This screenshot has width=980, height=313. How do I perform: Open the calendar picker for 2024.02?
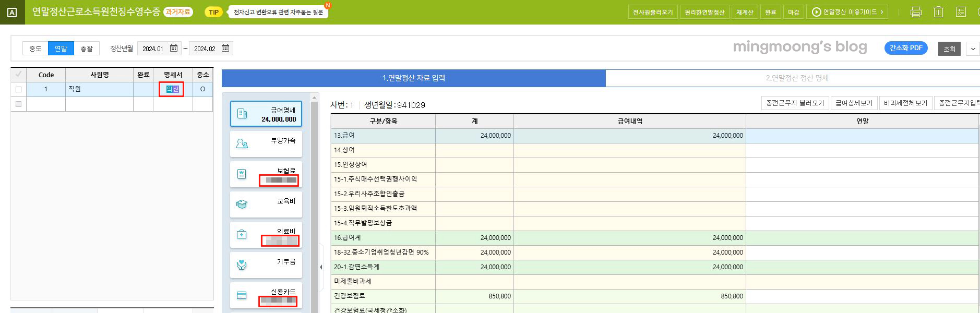point(225,49)
